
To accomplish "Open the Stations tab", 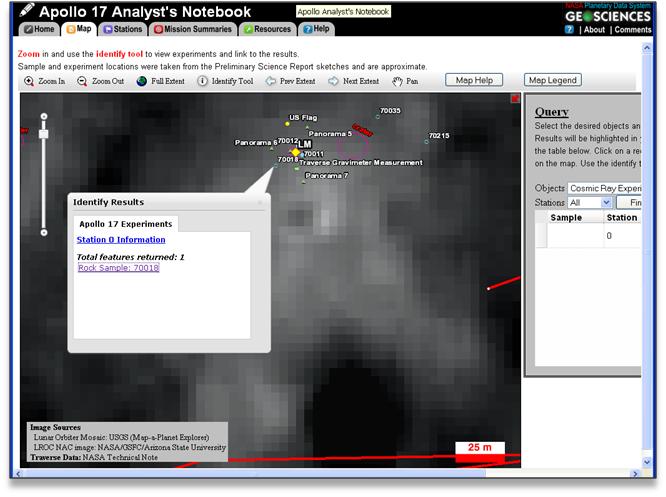I will [123, 29].
